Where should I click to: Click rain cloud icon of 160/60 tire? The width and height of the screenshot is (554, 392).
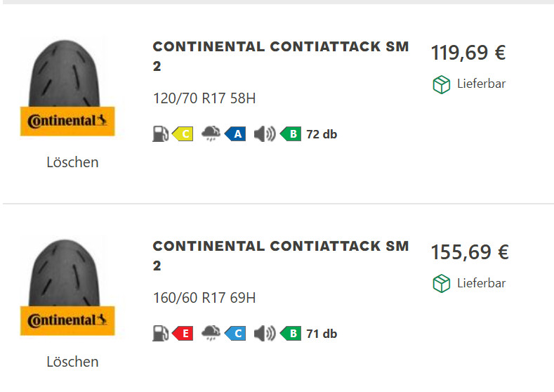(211, 334)
